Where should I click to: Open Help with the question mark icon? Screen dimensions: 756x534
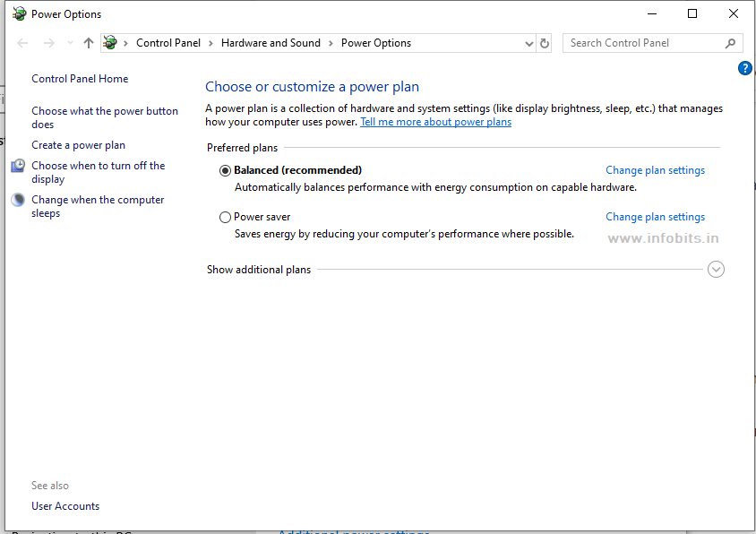(744, 68)
